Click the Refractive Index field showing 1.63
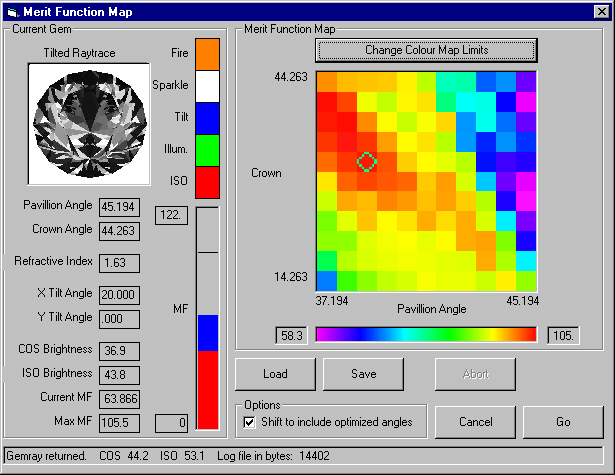 119,263
